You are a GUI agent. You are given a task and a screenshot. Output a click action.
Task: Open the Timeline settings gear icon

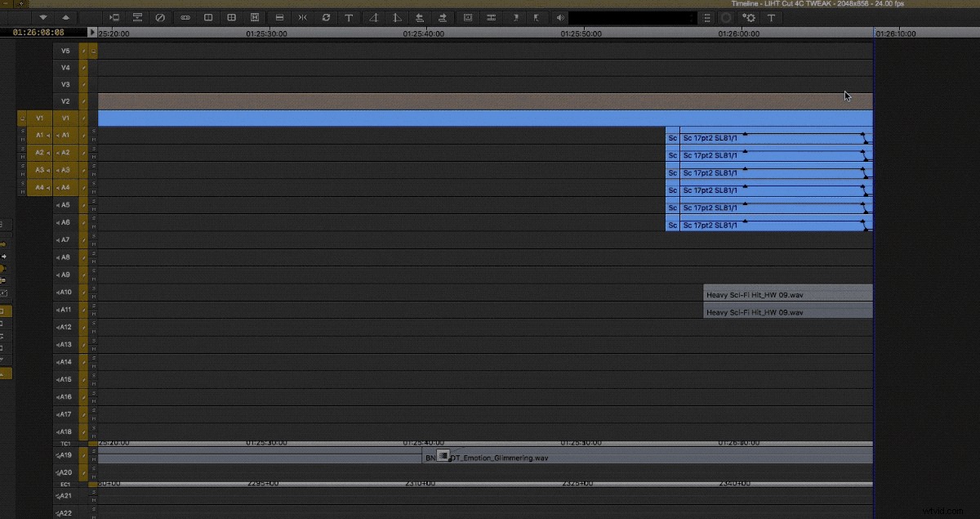tap(748, 17)
